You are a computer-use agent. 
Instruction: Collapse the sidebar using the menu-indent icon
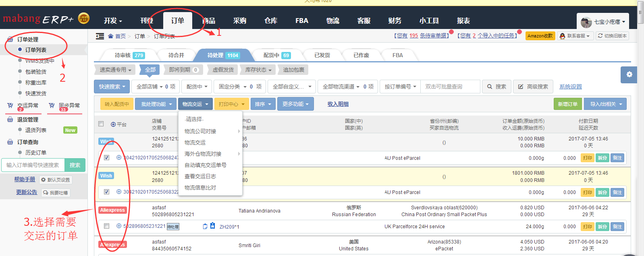coord(100,36)
